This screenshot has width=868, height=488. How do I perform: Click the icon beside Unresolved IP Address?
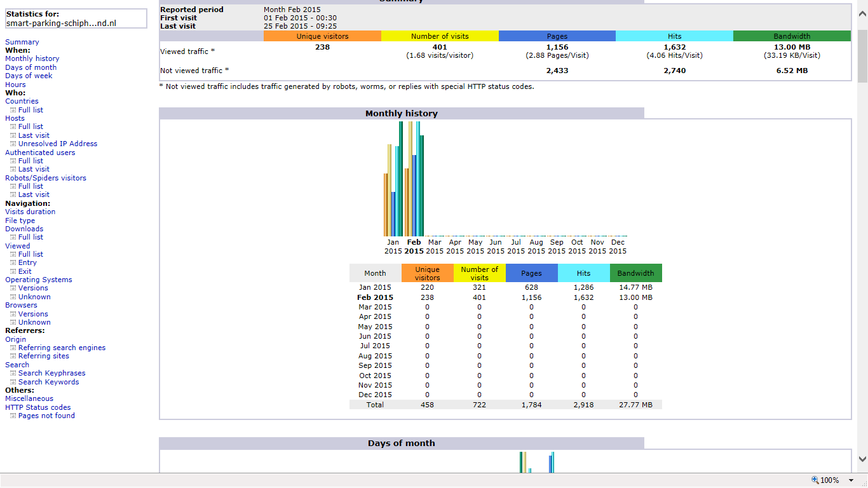click(x=13, y=144)
